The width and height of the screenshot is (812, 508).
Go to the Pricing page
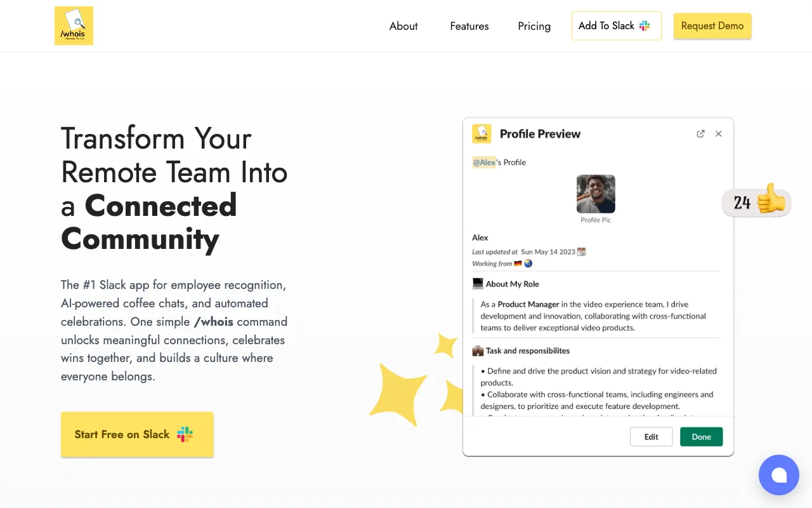point(534,26)
